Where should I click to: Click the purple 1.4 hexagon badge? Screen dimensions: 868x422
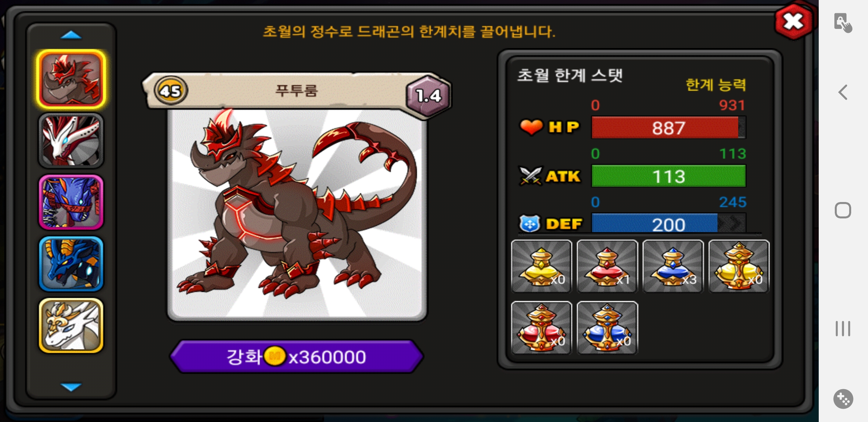pos(429,96)
